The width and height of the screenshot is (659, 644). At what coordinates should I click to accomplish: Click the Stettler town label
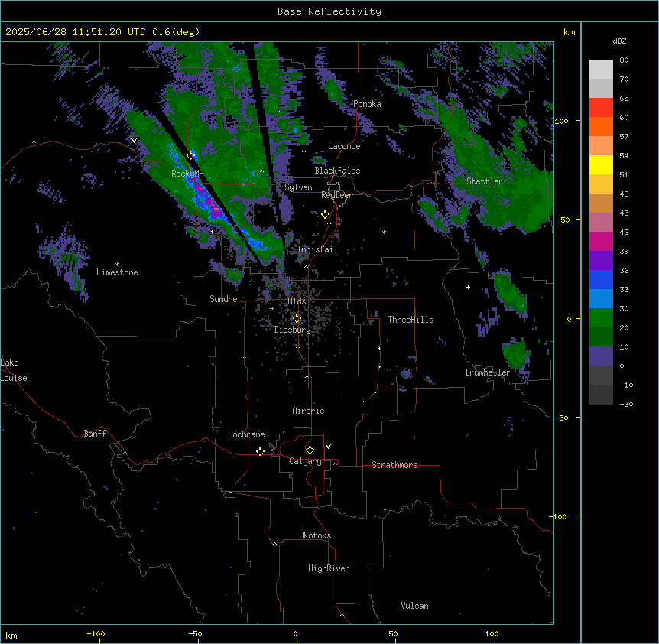[x=485, y=181]
